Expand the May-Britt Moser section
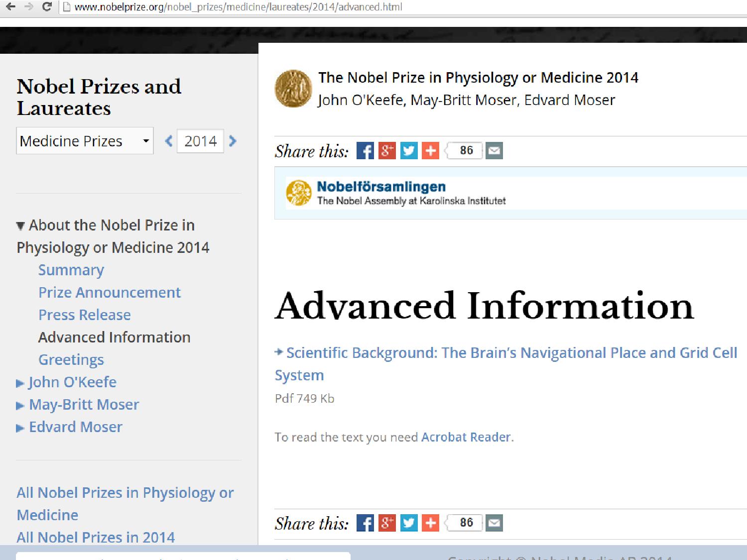 pos(20,406)
